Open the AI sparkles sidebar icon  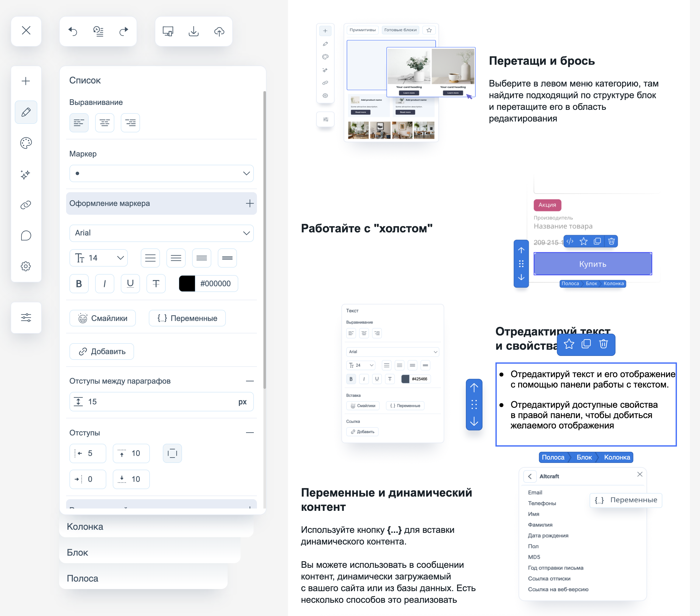[26, 174]
